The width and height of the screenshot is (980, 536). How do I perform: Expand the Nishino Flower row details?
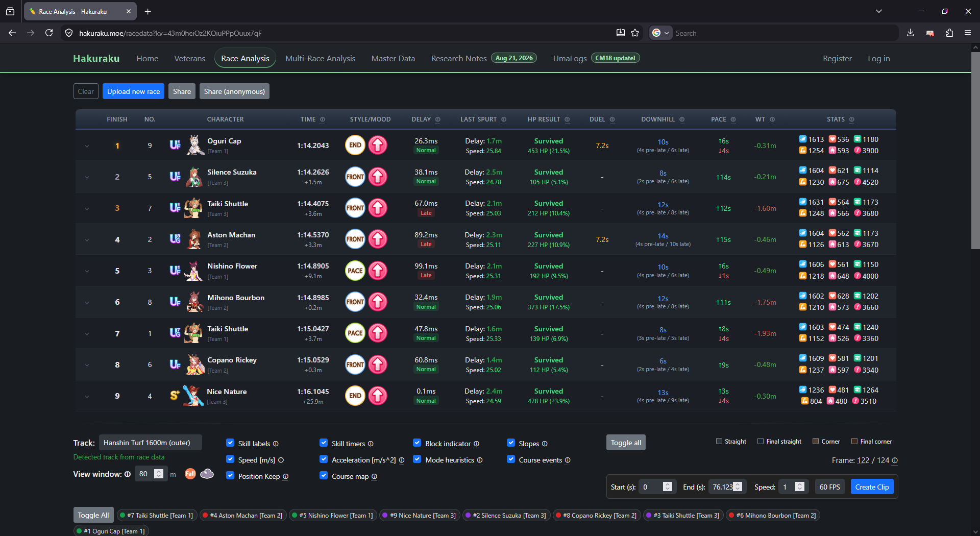point(87,271)
